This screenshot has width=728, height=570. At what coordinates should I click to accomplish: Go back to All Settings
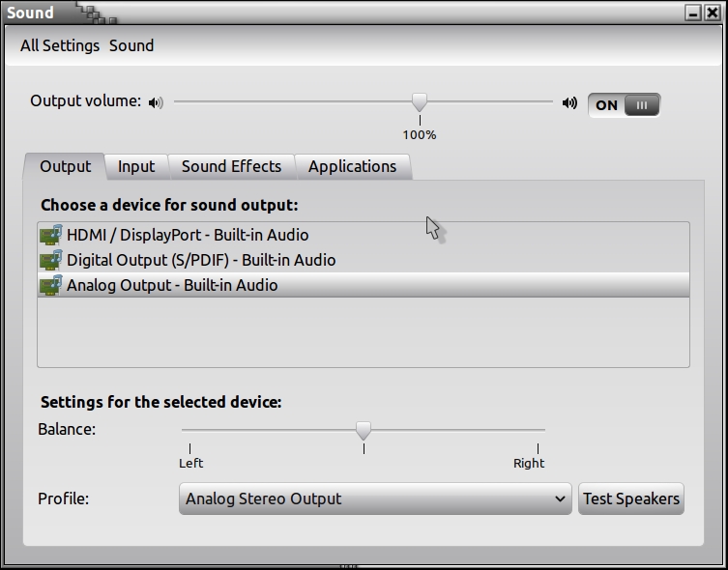point(60,45)
